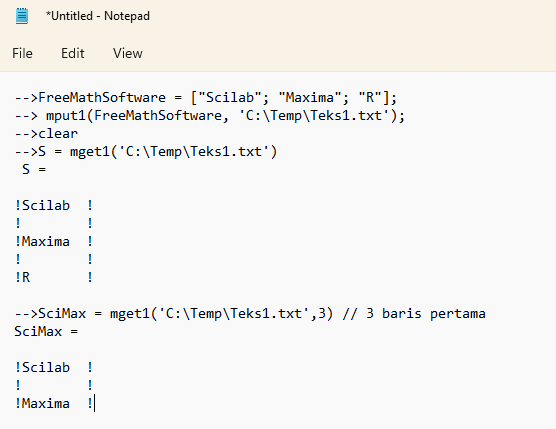The width and height of the screenshot is (556, 429).
Task: Open the View menu
Action: (128, 54)
